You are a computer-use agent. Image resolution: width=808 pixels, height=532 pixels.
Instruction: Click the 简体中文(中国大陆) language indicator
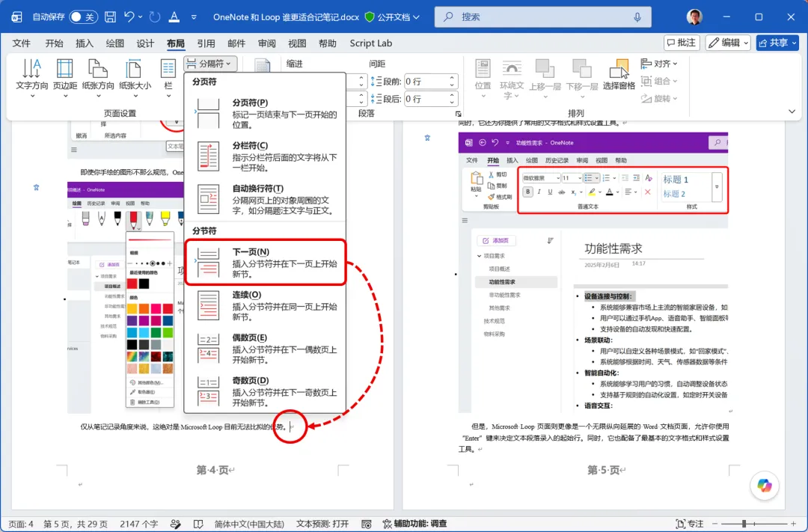pos(249,524)
